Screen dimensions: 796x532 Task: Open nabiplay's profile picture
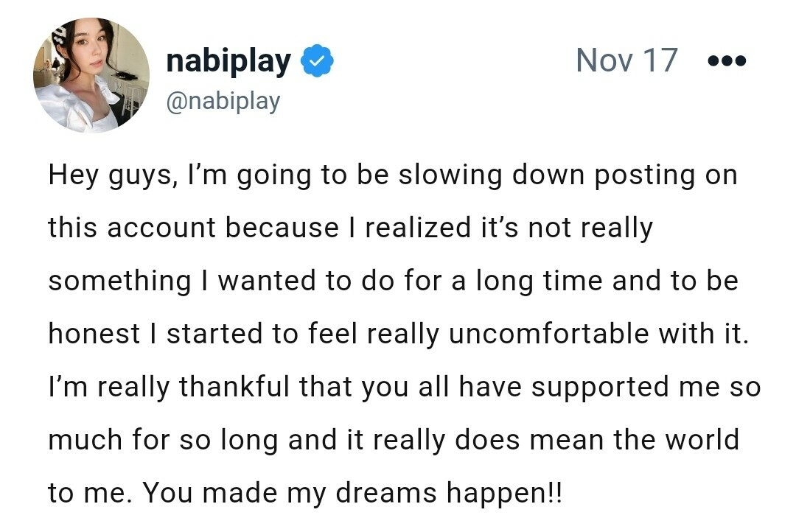pos(91,76)
